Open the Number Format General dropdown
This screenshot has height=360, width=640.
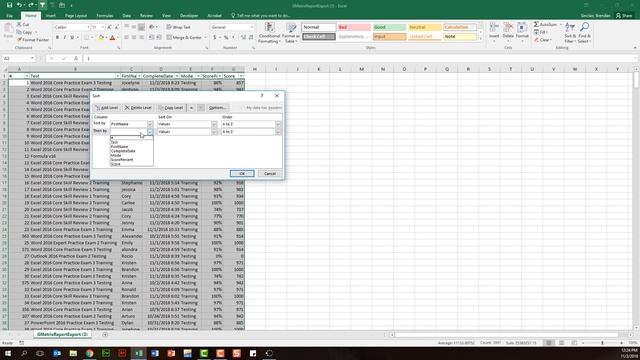coord(251,27)
